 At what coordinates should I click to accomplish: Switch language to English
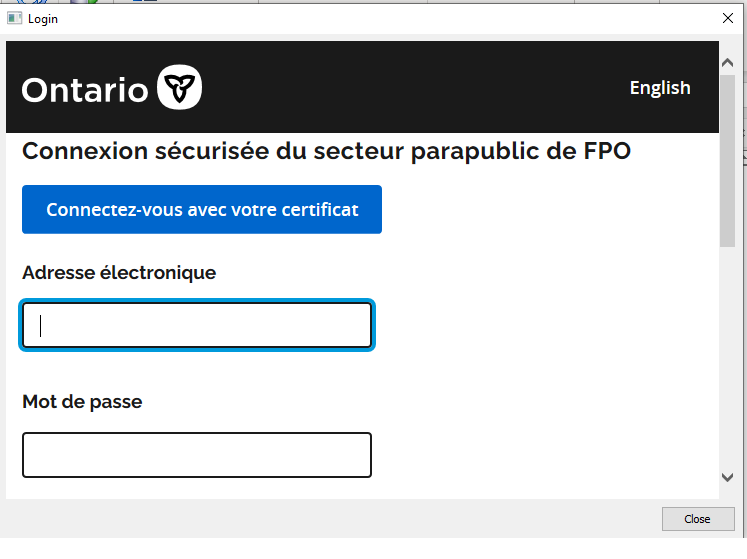point(659,88)
